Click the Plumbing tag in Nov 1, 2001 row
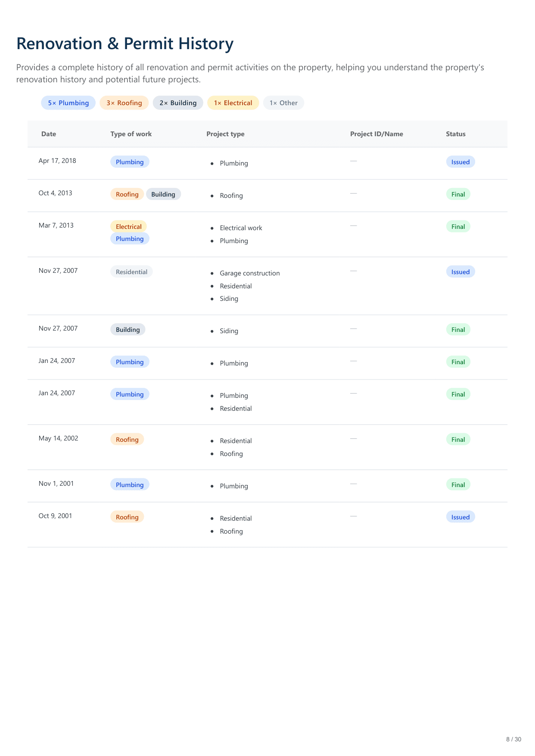 130,485
